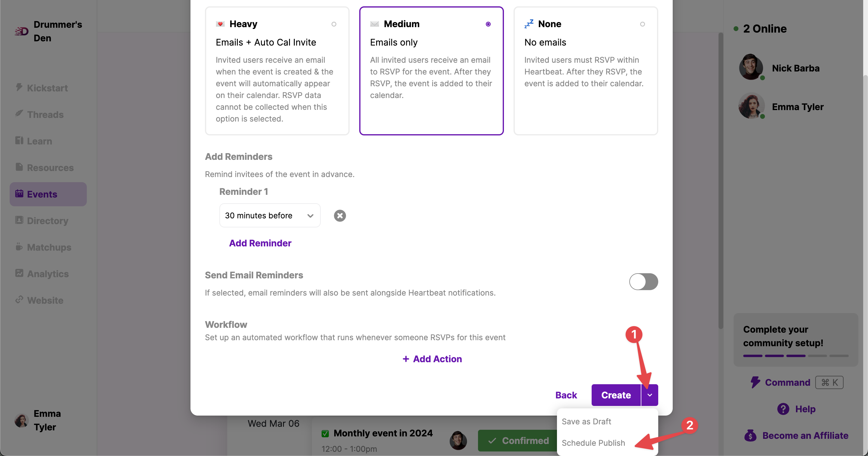Choose Schedule Publish from menu
868x456 pixels.
pos(593,443)
